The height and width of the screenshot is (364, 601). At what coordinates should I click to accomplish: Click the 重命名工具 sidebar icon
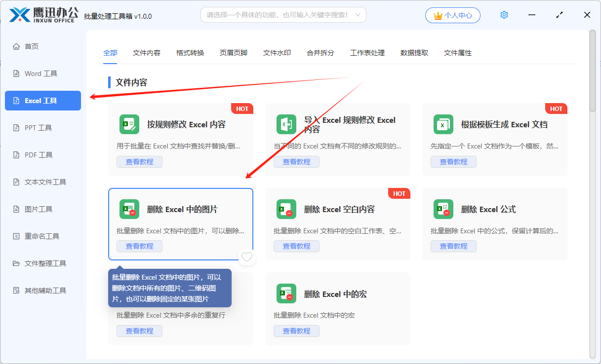(17, 236)
